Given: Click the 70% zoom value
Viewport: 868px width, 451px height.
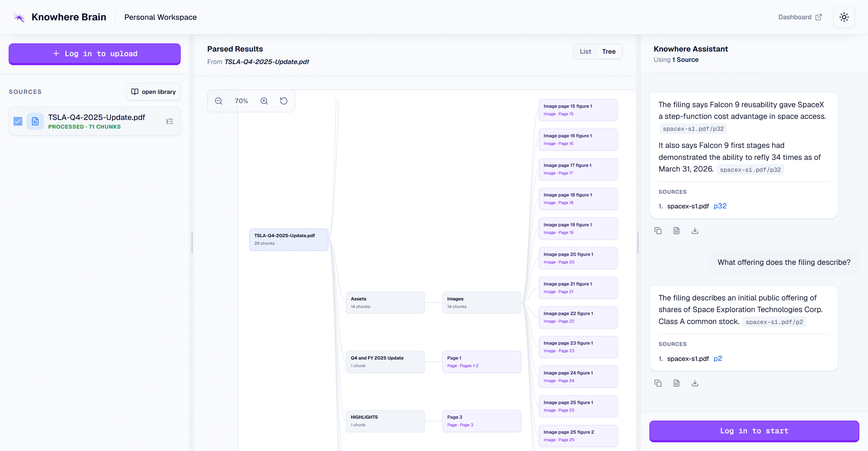Looking at the screenshot, I should pyautogui.click(x=241, y=101).
